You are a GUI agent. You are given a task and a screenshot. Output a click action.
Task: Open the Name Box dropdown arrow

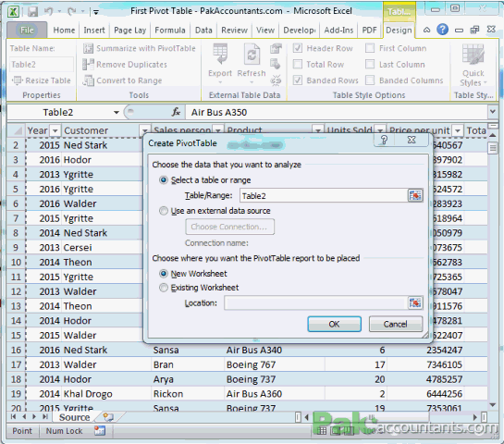(117, 112)
